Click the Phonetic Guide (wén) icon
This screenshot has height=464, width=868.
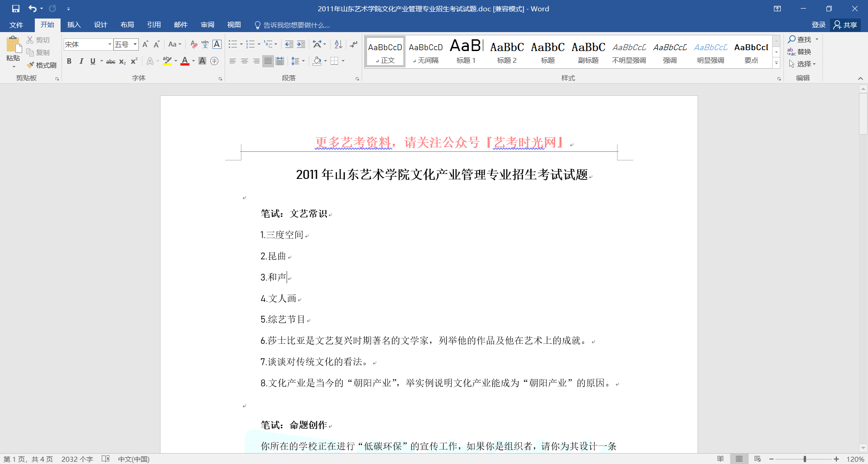click(205, 44)
